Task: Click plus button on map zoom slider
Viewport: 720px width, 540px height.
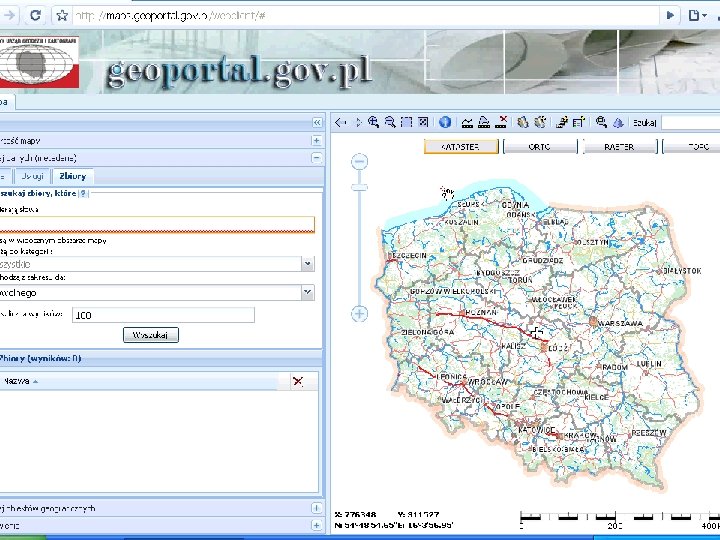Action: pyautogui.click(x=360, y=314)
